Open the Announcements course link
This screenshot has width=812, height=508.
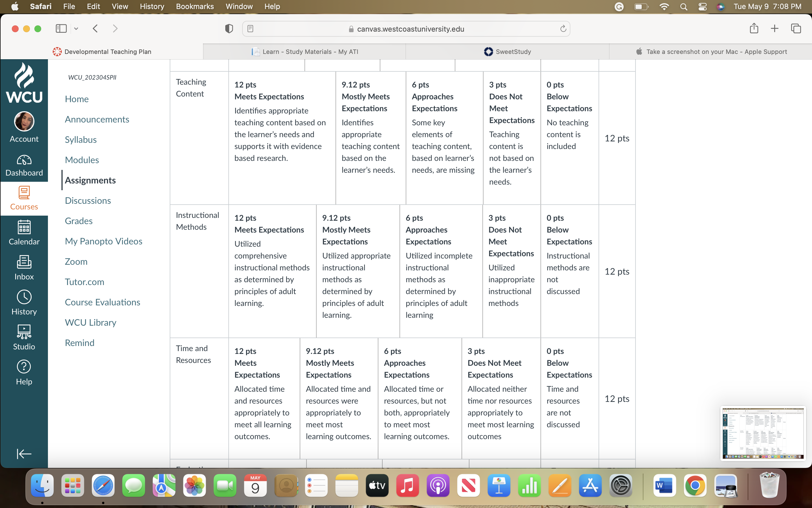[97, 119]
